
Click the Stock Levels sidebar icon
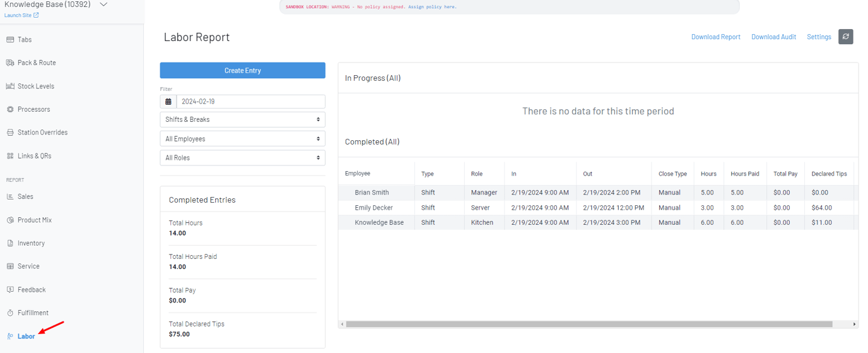10,86
